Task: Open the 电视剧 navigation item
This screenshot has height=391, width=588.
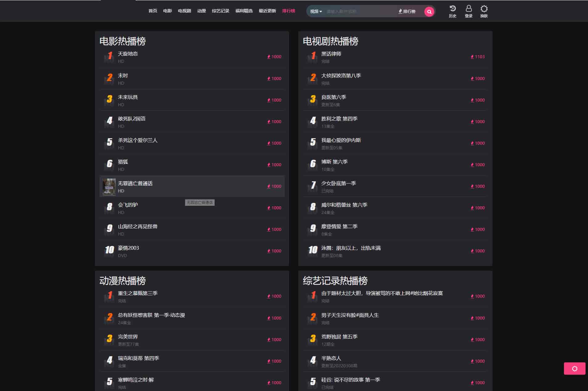Action: click(x=184, y=11)
